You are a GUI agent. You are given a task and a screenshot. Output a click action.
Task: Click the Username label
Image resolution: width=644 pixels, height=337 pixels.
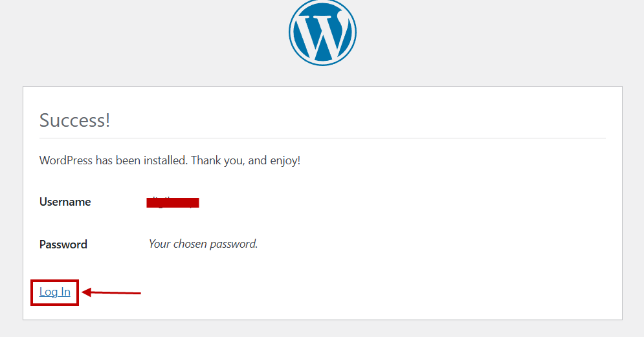pyautogui.click(x=65, y=202)
